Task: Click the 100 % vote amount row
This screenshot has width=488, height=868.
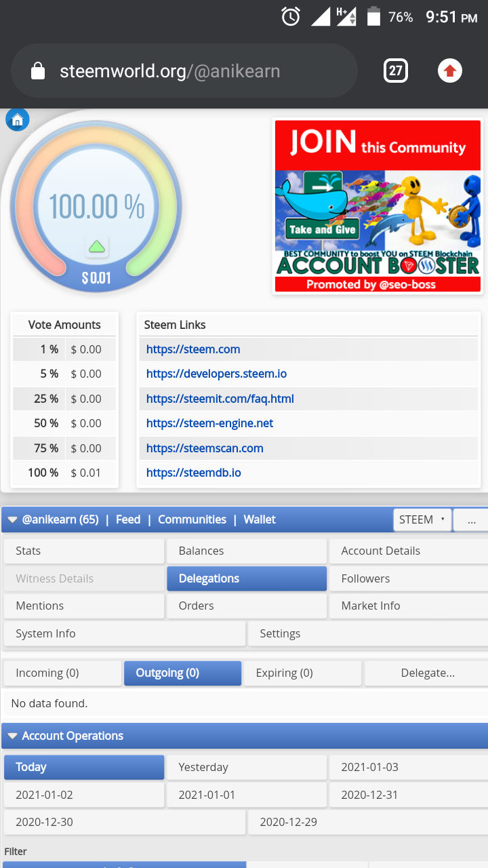Action: pos(65,473)
